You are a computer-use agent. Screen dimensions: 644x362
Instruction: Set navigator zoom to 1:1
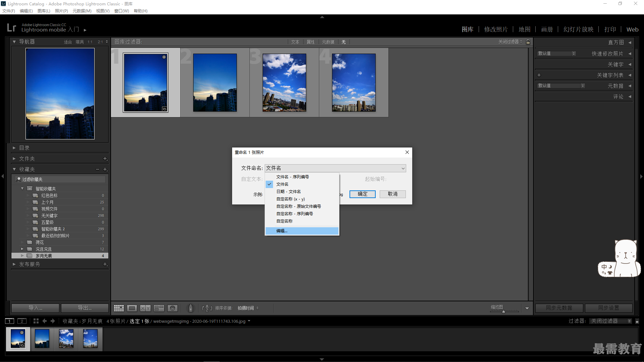pos(90,42)
